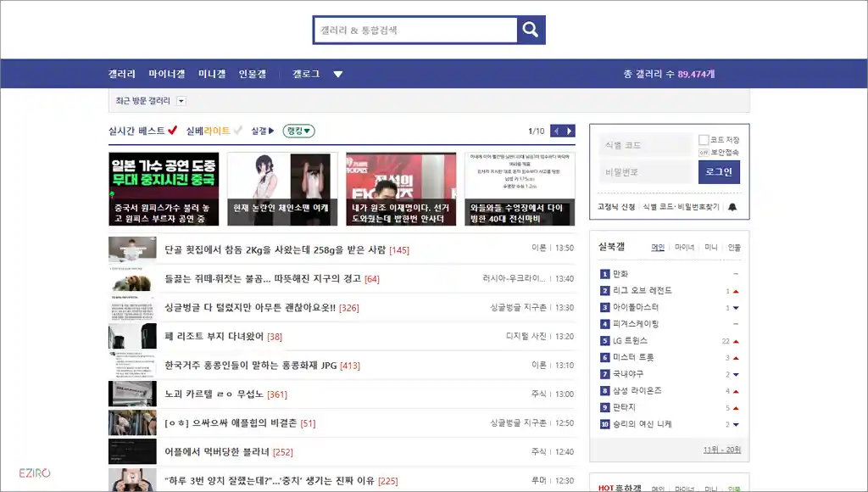Turn on the 보안접속 toggle

click(702, 151)
